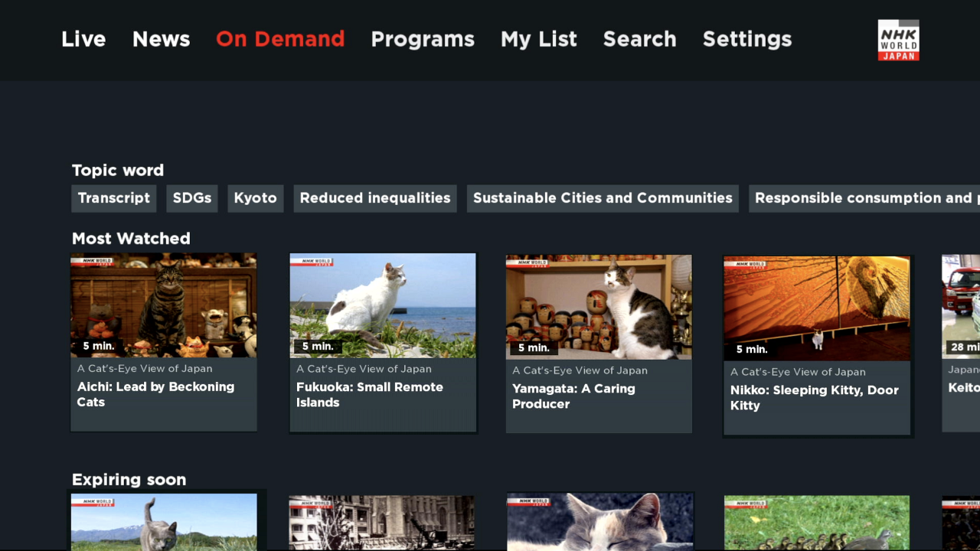Switch to the News tab
The height and width of the screenshot is (551, 980).
[161, 39]
